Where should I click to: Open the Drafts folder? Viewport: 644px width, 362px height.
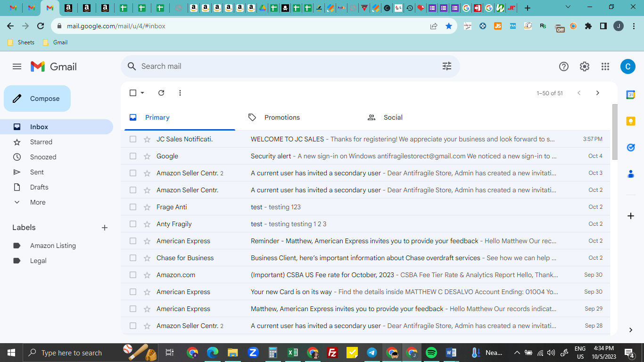coord(57,187)
